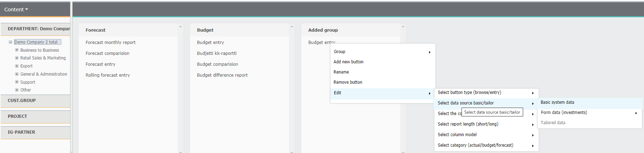Expand the Export tree node
Viewport: 644px width, 153px height.
17,66
